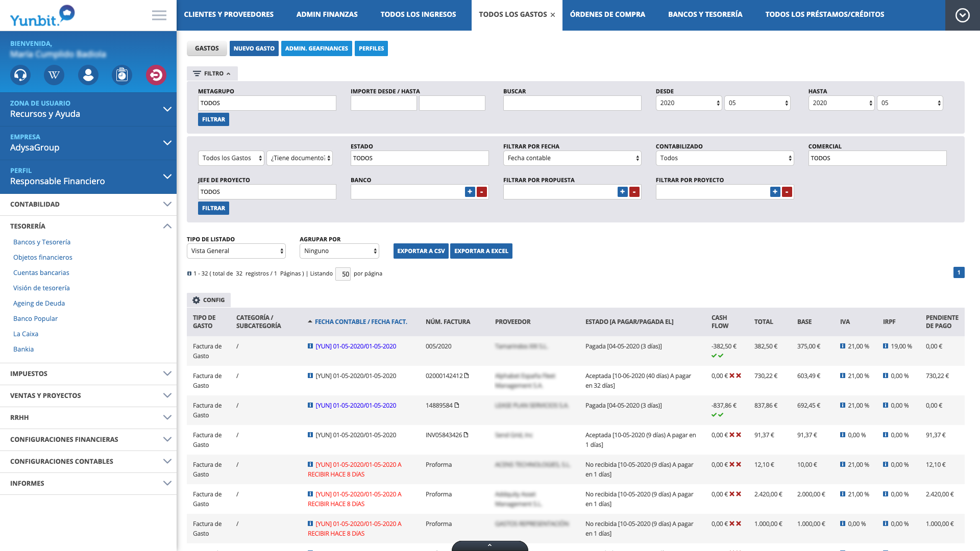Click document icon next to invoice 14889584
The height and width of the screenshot is (551, 980).
[x=457, y=405]
